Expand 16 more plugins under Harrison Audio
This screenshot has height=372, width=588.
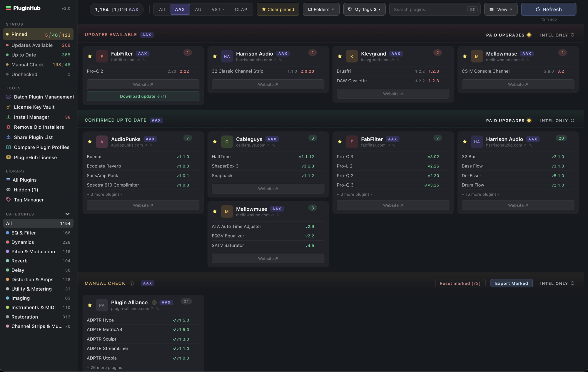click(480, 195)
